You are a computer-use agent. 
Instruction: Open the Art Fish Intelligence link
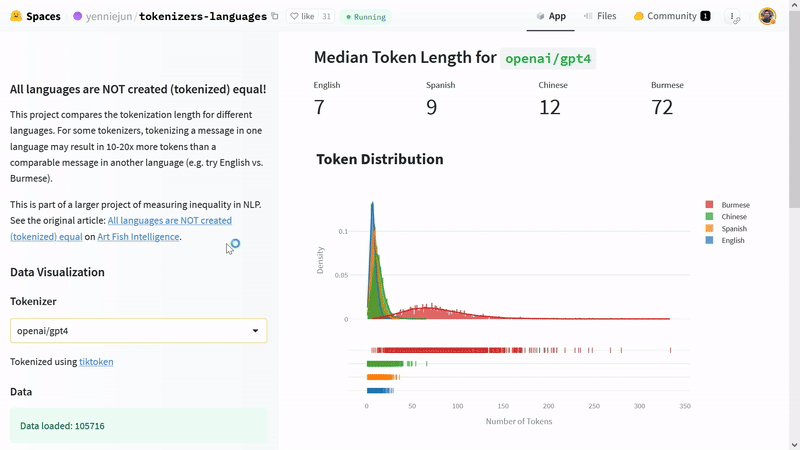[x=138, y=237]
